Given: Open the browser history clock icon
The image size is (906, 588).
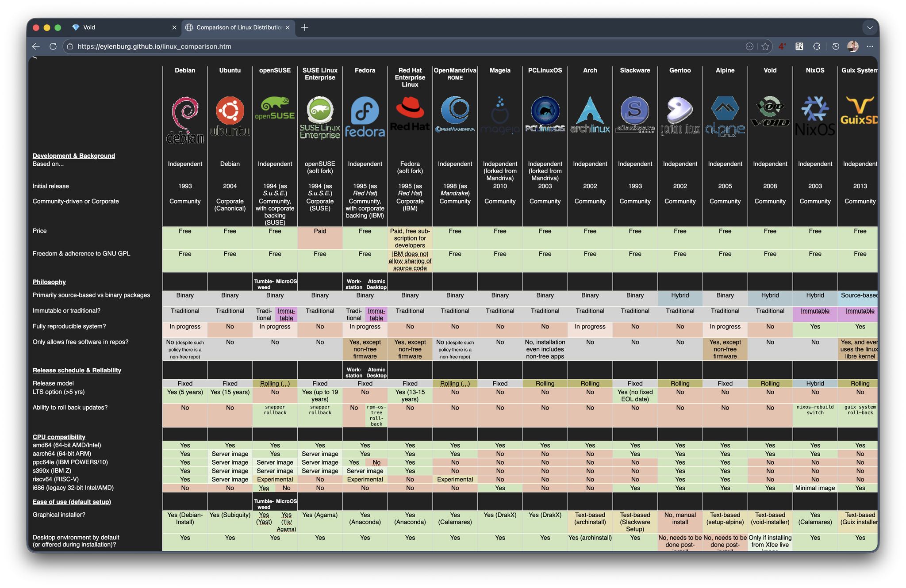Looking at the screenshot, I should (x=836, y=46).
